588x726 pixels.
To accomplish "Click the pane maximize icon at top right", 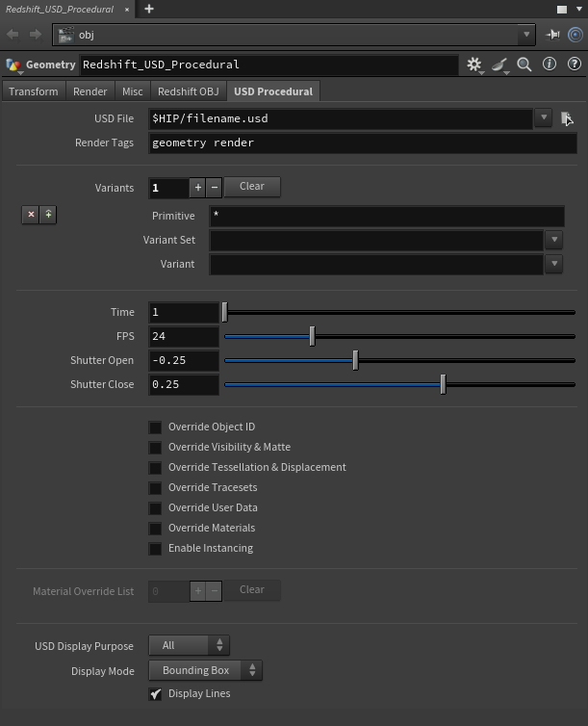I will point(562,10).
